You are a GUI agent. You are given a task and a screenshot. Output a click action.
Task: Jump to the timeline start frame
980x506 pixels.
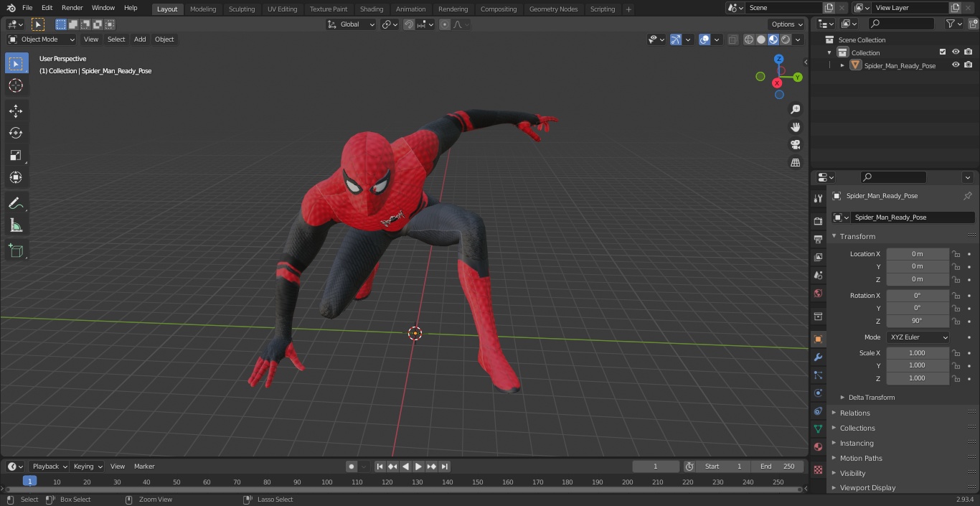[x=380, y=467]
